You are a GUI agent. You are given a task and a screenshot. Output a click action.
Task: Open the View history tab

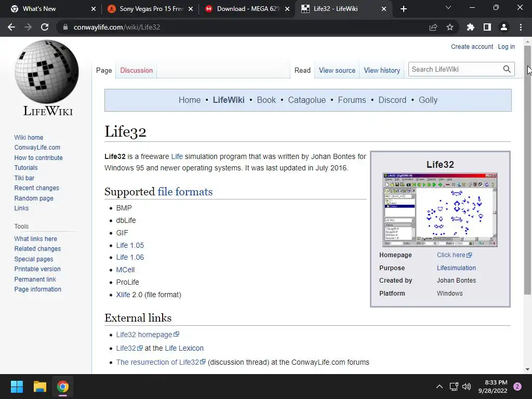click(382, 70)
